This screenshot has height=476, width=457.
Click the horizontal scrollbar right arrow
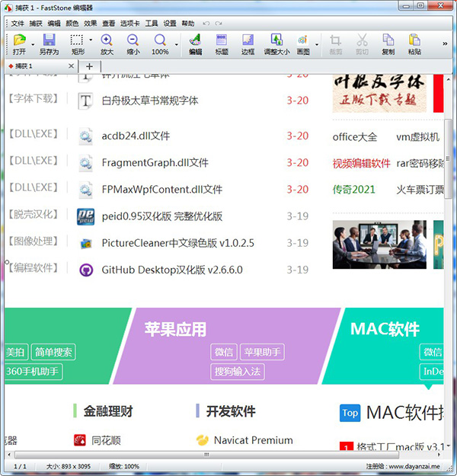pyautogui.click(x=439, y=455)
